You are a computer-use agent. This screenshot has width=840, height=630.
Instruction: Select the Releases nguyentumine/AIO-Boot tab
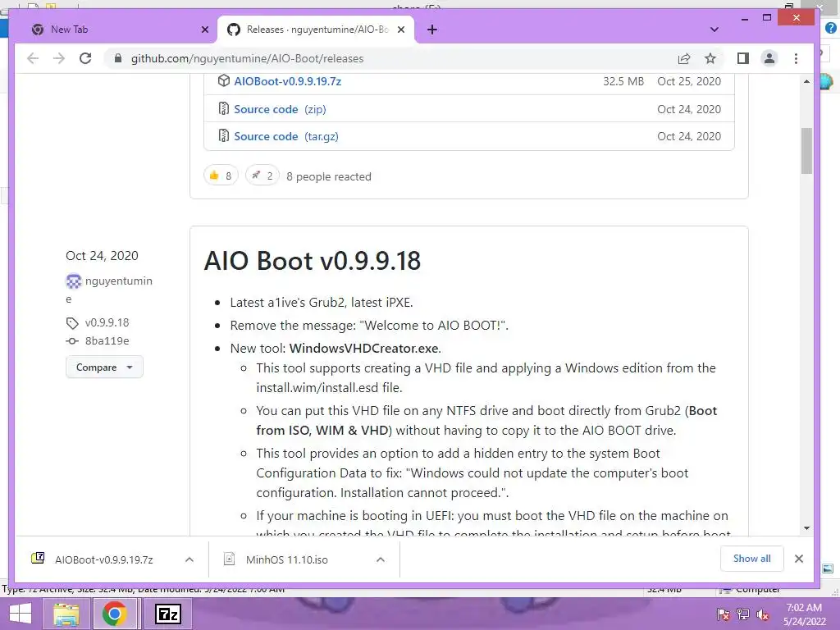pos(316,30)
